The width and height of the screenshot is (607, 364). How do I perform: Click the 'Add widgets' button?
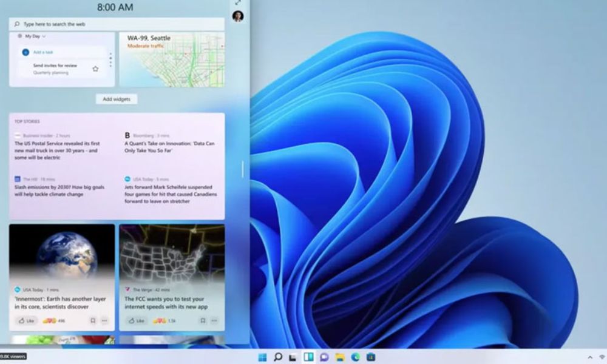pos(116,99)
